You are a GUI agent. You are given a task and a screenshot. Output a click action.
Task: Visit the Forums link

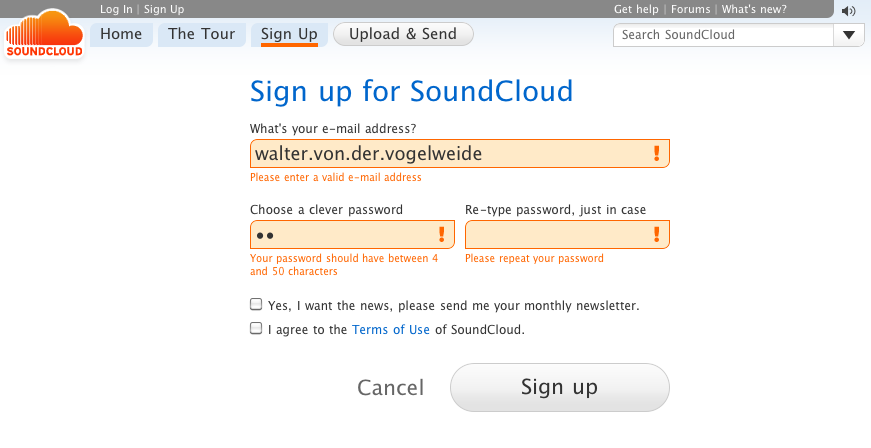(x=691, y=9)
